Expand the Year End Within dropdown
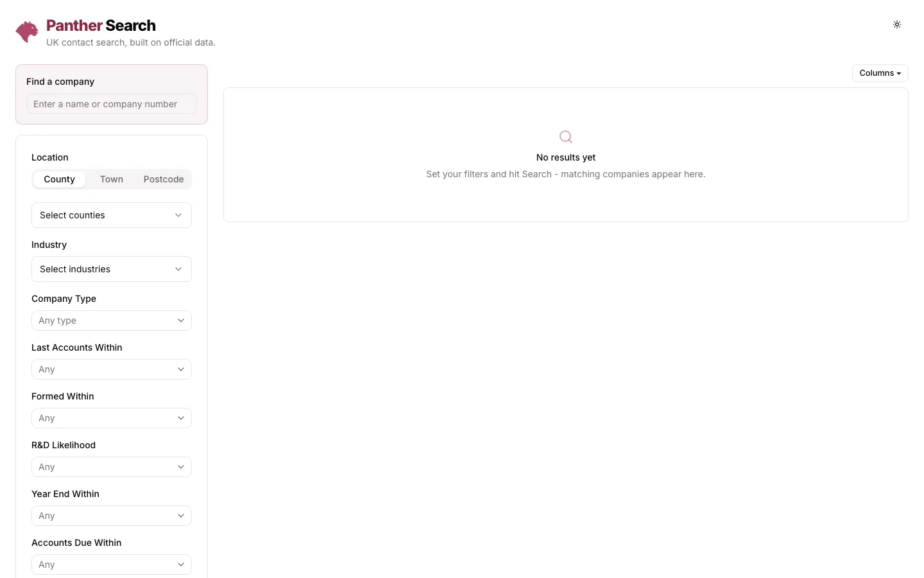Viewport: 924px width, 578px height. pyautogui.click(x=112, y=516)
